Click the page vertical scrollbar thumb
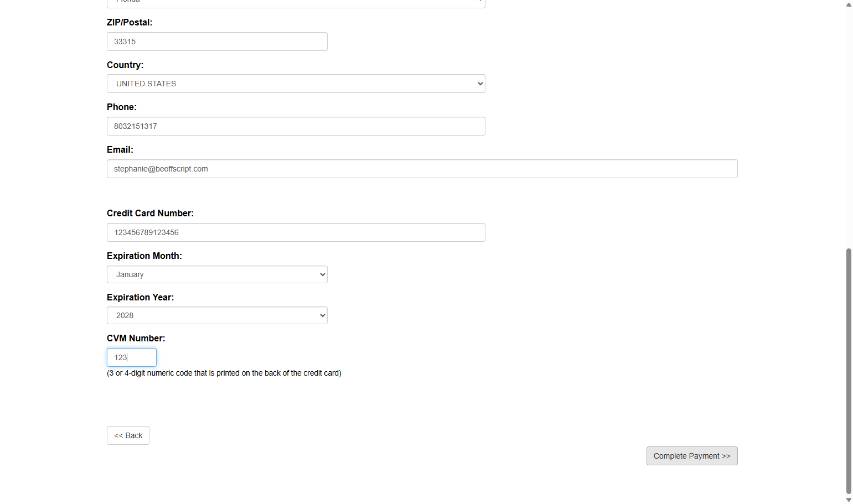Viewport: 853px width, 504px height. [849, 371]
